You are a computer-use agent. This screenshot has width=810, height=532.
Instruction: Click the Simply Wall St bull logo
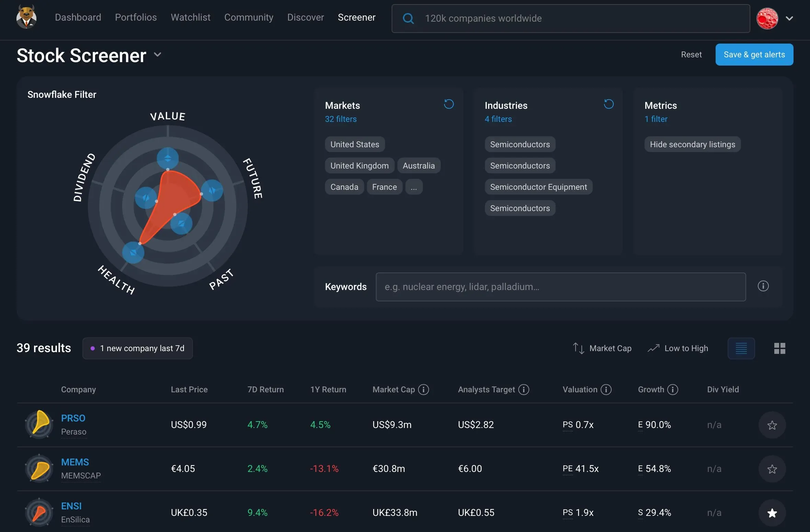(x=26, y=17)
